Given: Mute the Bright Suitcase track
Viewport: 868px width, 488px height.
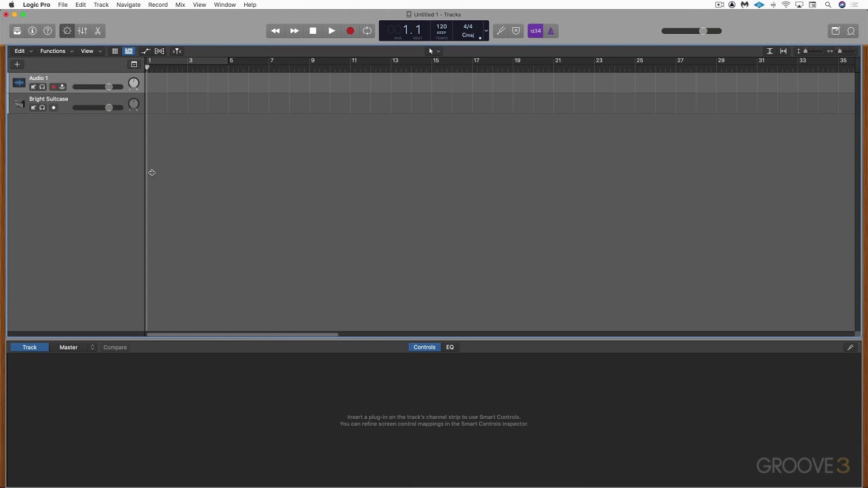Looking at the screenshot, I should (x=33, y=108).
